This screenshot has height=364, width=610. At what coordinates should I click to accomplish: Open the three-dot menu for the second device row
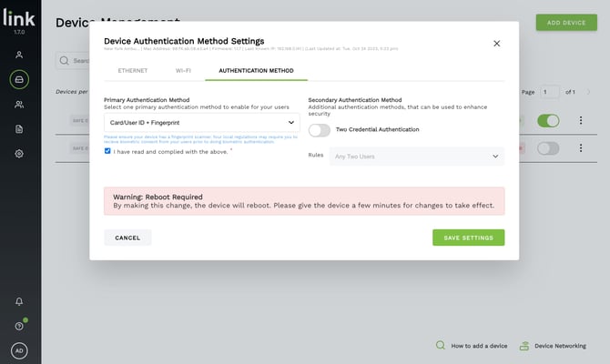[x=581, y=148]
